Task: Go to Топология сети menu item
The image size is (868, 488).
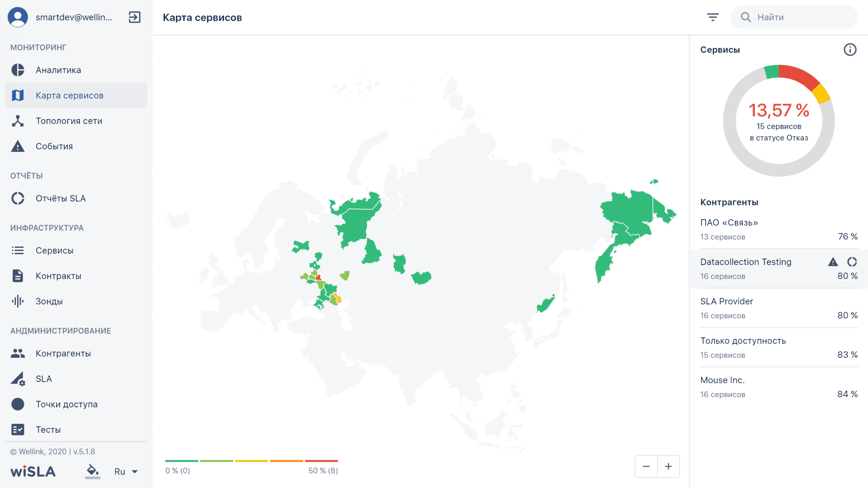Action: coord(69,121)
